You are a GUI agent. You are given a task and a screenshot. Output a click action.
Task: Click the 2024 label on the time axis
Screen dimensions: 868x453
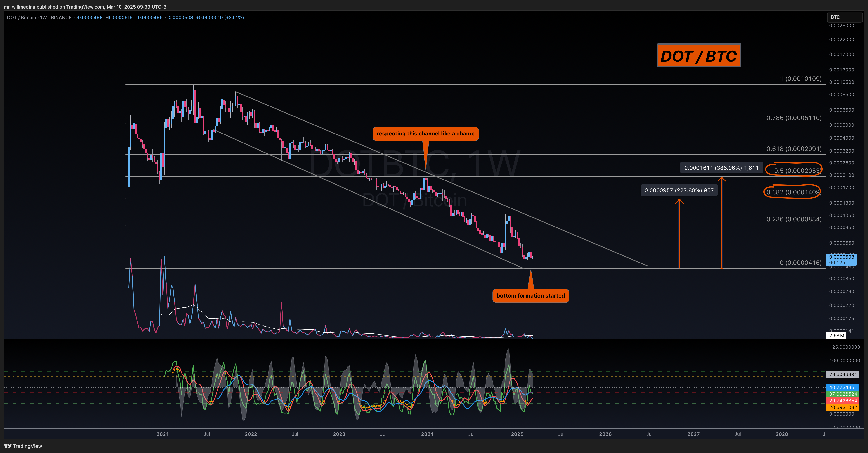427,434
